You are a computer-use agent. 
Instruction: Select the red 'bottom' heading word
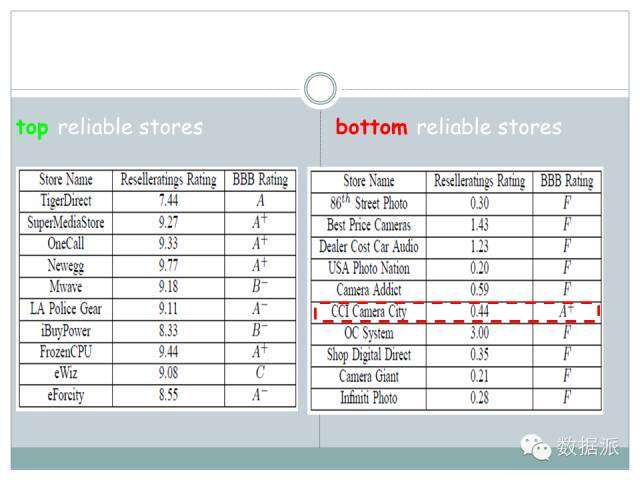[371, 128]
